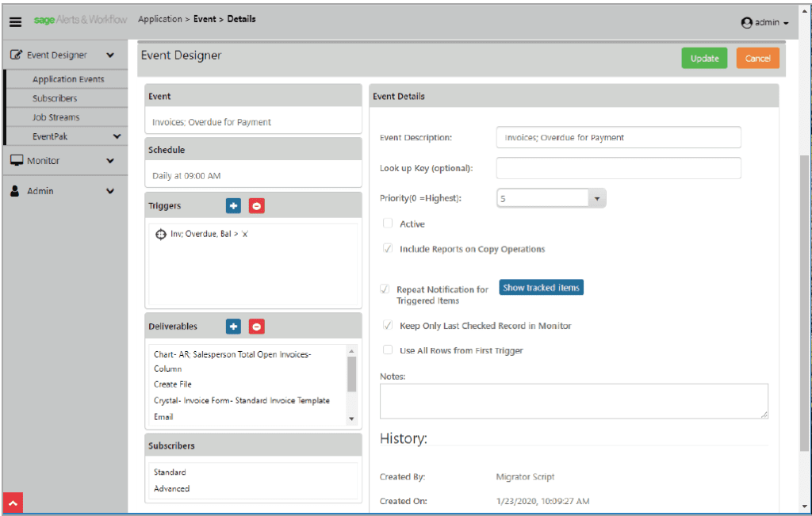Click Show tracked items
This screenshot has width=812, height=516.
(541, 289)
